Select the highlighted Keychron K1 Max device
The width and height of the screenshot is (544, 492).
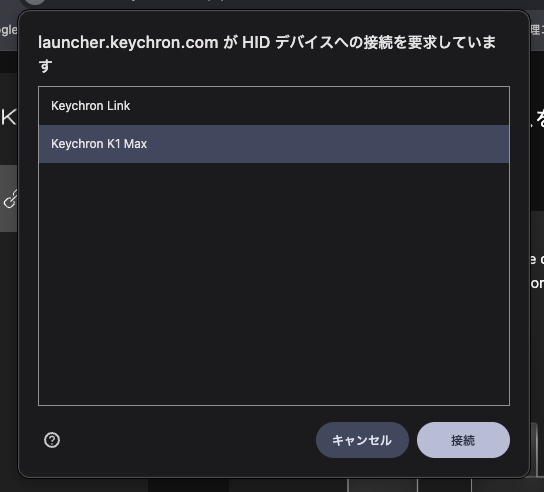274,144
